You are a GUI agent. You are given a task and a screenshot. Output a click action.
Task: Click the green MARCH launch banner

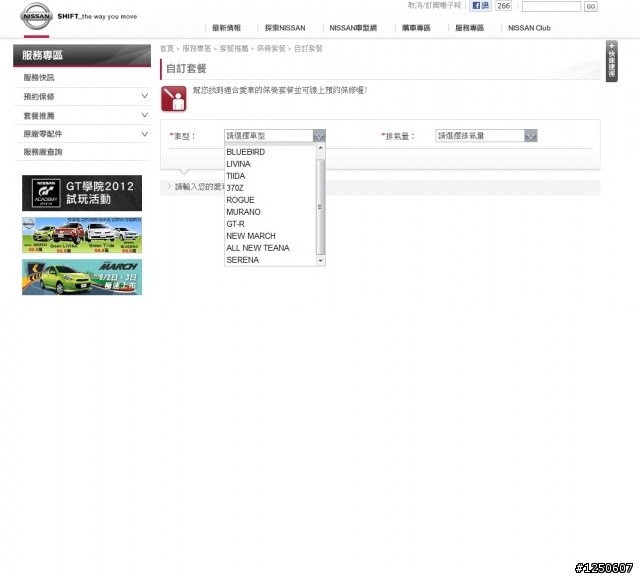coord(82,277)
